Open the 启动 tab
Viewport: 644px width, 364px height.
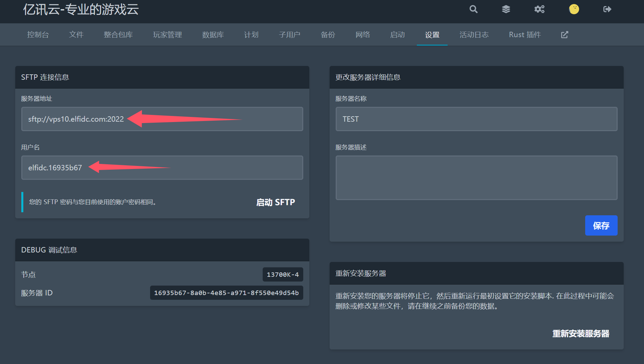[x=398, y=34]
